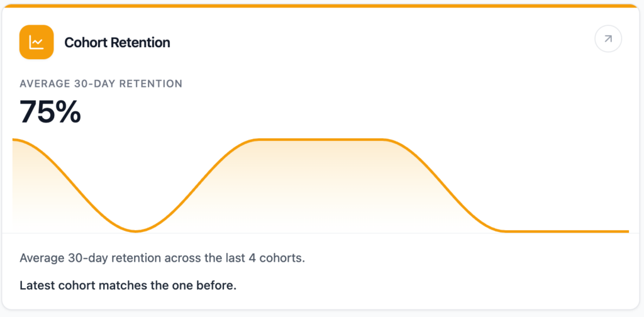Click the sparkline's starting peak at far left

[15, 140]
